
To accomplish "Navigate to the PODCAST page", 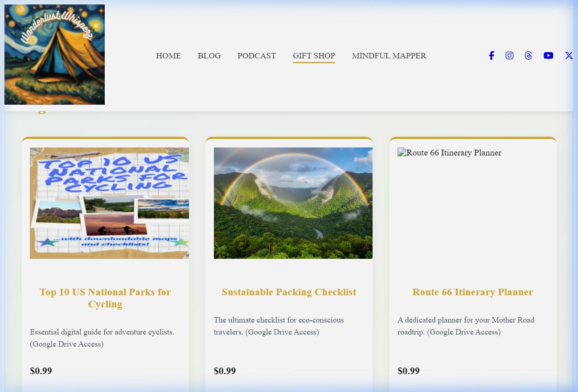I will click(x=257, y=56).
